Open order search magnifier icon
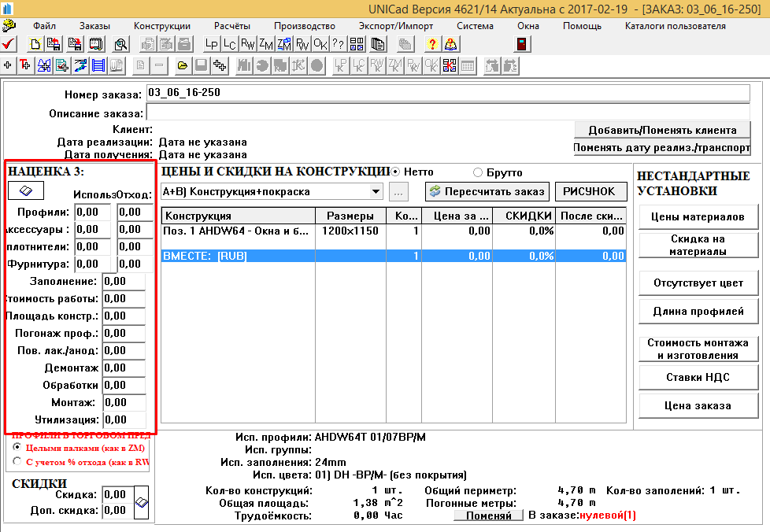The width and height of the screenshot is (770, 532). [120, 45]
